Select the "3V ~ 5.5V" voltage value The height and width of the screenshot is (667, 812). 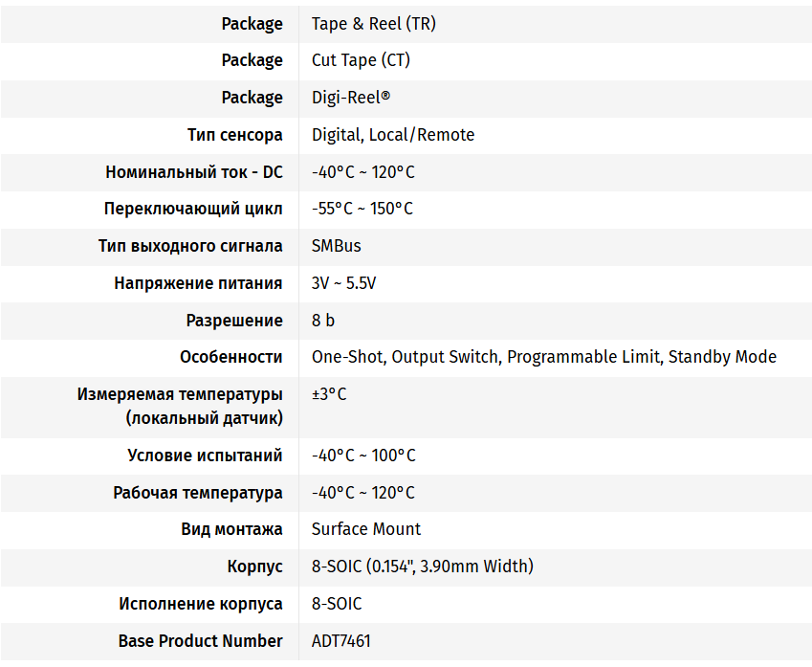344,283
